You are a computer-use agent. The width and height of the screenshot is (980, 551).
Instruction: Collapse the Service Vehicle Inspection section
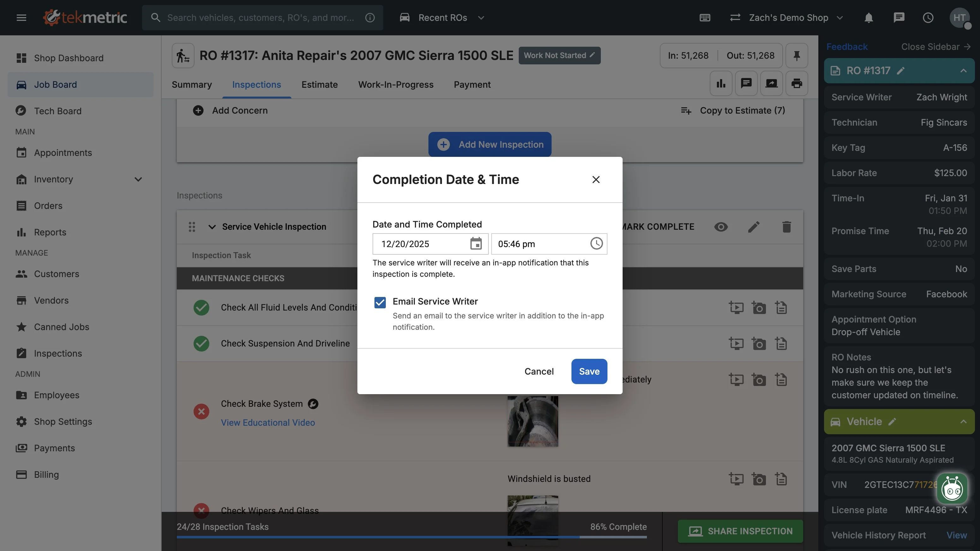[x=212, y=227]
